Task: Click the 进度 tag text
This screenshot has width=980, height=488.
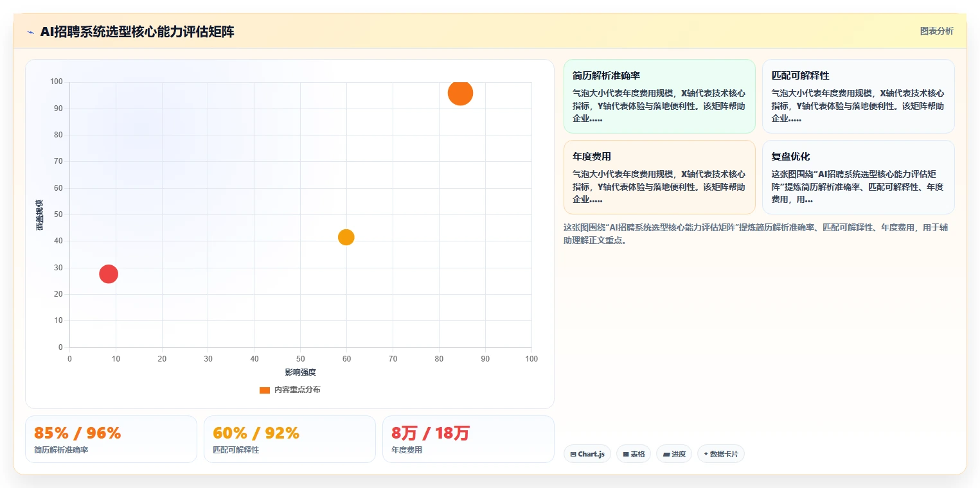Action: pyautogui.click(x=679, y=454)
